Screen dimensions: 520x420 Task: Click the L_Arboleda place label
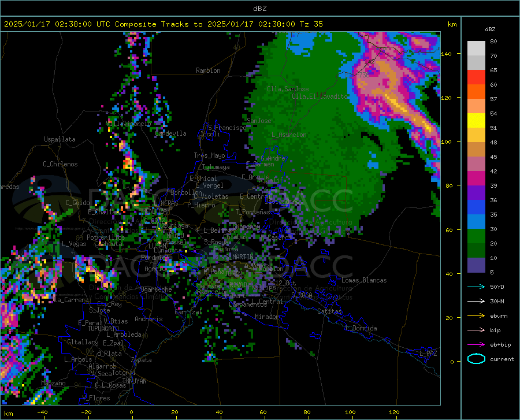tap(124, 334)
